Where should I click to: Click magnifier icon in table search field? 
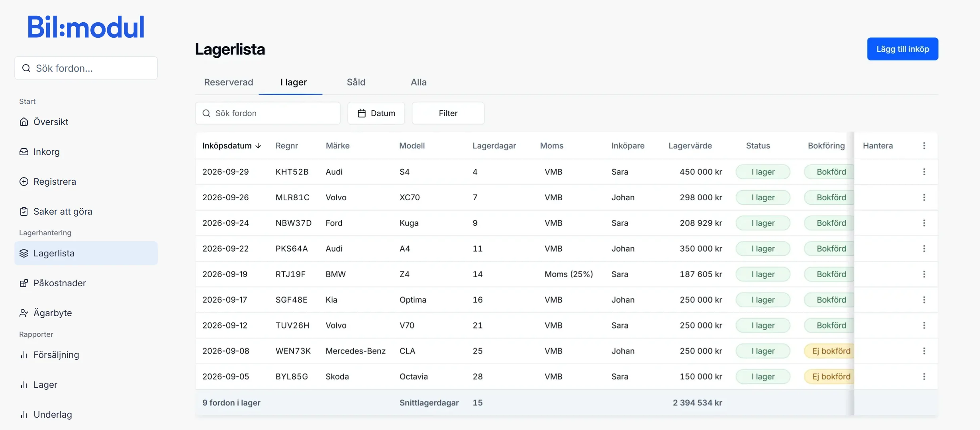pyautogui.click(x=206, y=113)
